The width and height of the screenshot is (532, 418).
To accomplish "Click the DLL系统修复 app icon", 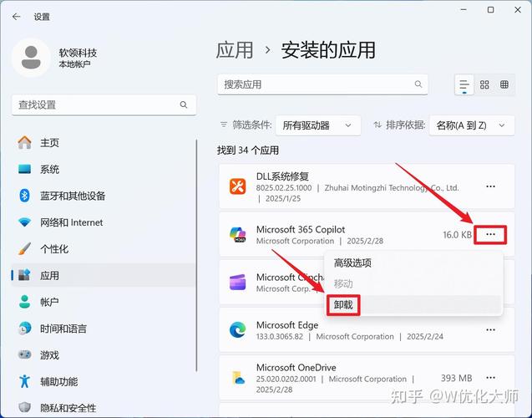I will pyautogui.click(x=237, y=186).
